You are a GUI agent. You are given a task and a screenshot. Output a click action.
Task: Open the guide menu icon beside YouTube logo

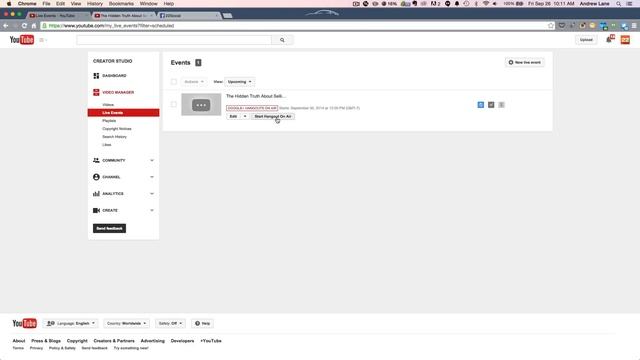42,40
